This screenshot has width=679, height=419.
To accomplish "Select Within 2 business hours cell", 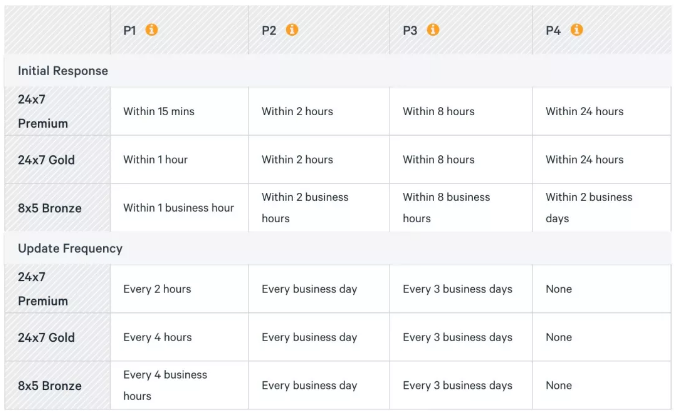I will coord(319,208).
